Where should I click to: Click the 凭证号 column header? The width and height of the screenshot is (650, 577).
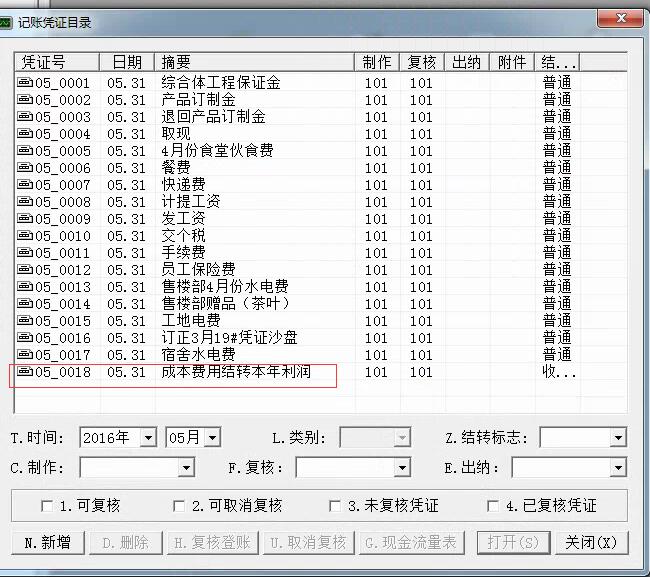58,62
